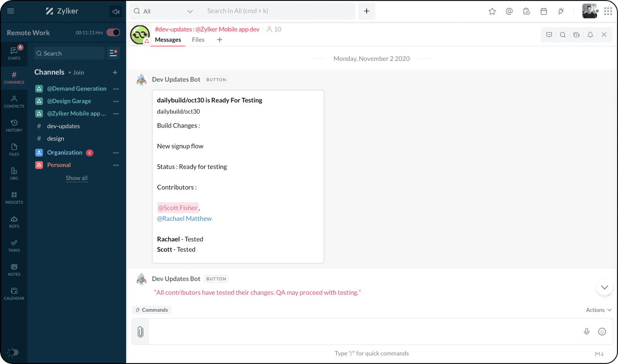Open the Tasks section in sidebar
Viewport: 618px width, 364px height.
click(x=14, y=245)
